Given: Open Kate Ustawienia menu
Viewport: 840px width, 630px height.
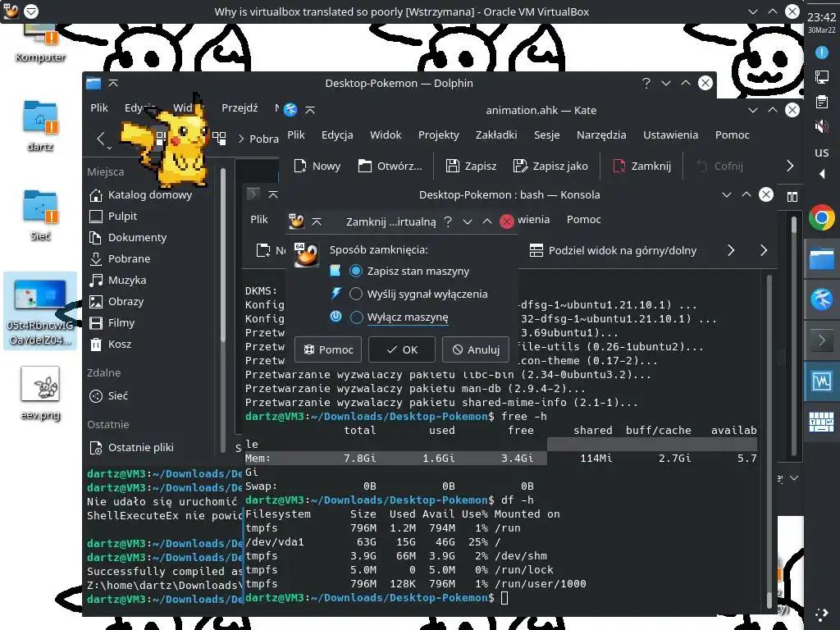Looking at the screenshot, I should 670,135.
